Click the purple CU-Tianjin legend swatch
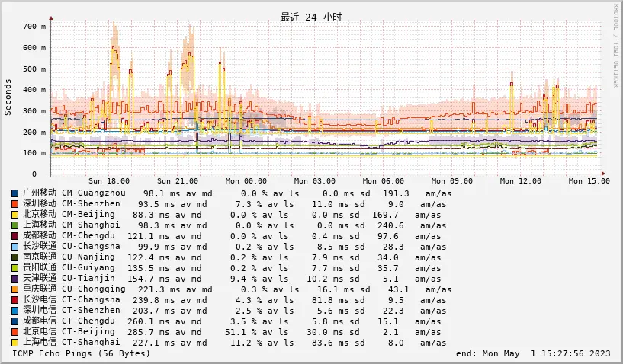 click(16, 279)
